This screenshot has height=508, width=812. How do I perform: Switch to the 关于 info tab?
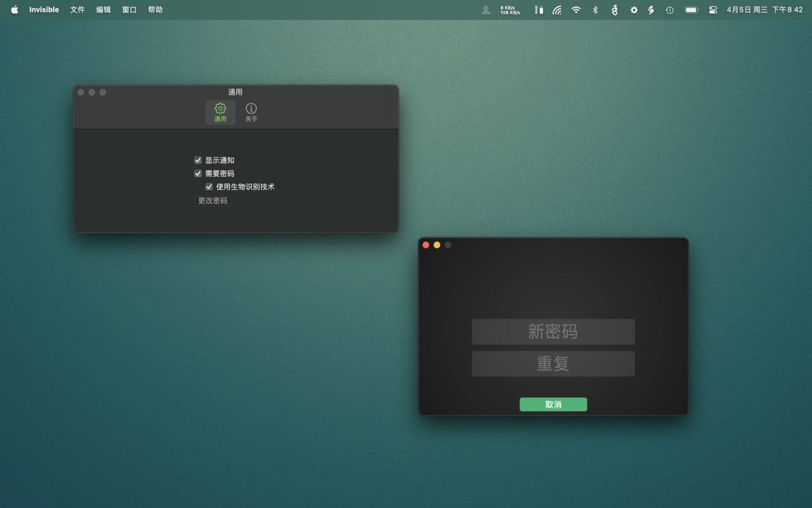(251, 112)
